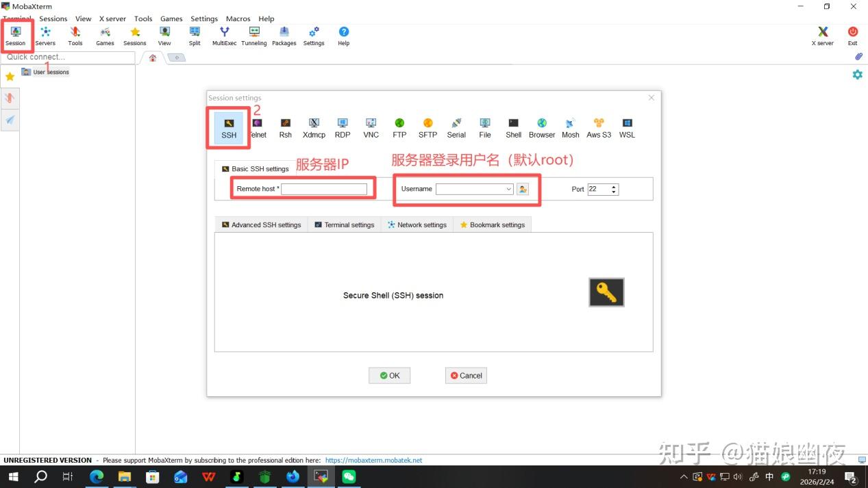The height and width of the screenshot is (488, 868).
Task: Click the View toolbar icon
Action: coord(164,36)
